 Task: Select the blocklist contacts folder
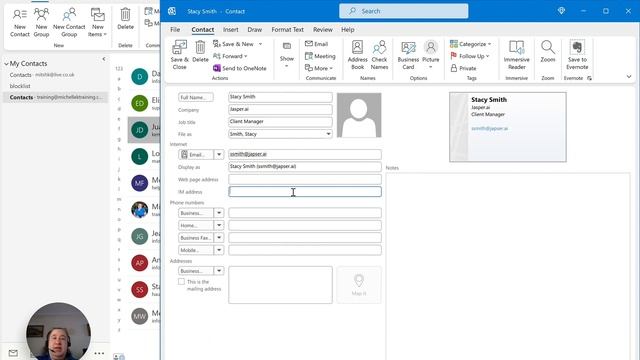click(20, 86)
